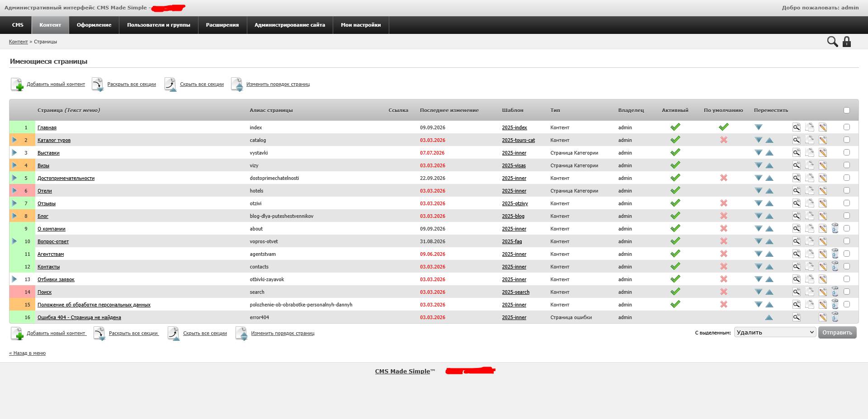Click top Раскрыть все секции link
Viewport: 868px width, 419px height.
(132, 84)
